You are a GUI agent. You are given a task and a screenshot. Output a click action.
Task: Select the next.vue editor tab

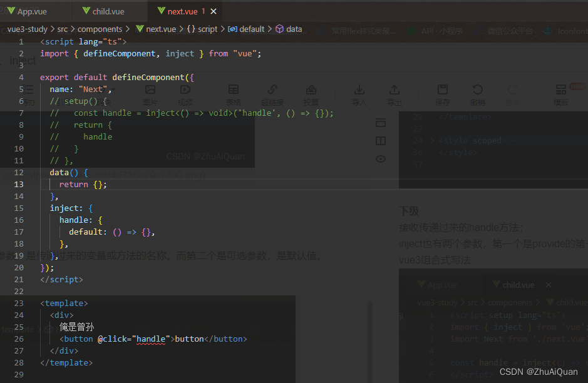click(182, 11)
